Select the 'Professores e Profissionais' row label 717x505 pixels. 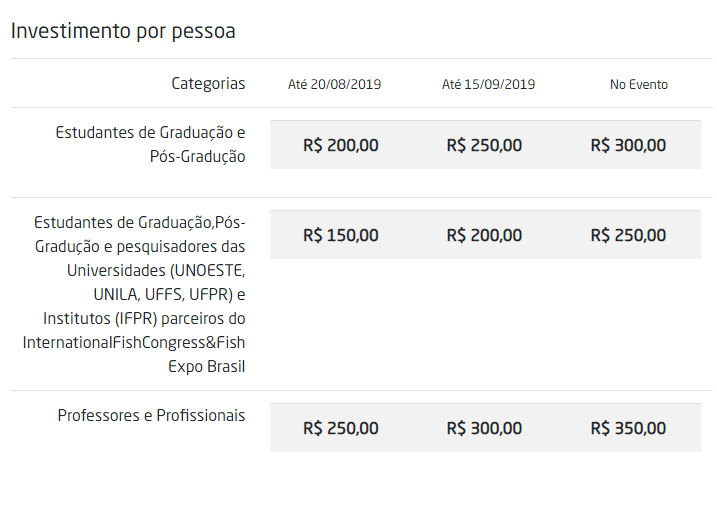point(151,415)
